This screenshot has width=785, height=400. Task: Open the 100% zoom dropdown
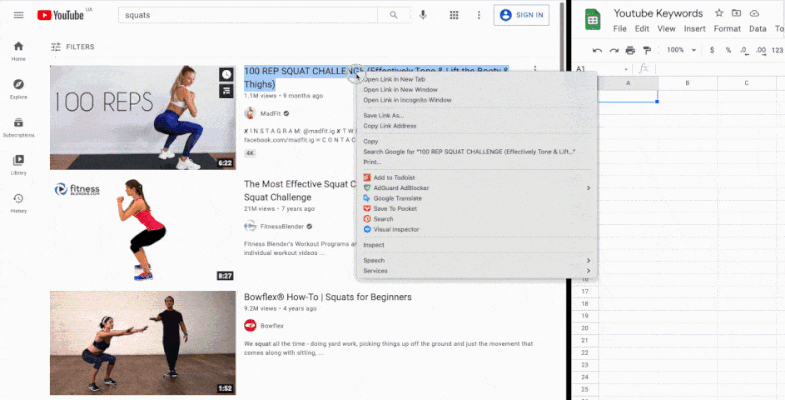(x=681, y=50)
